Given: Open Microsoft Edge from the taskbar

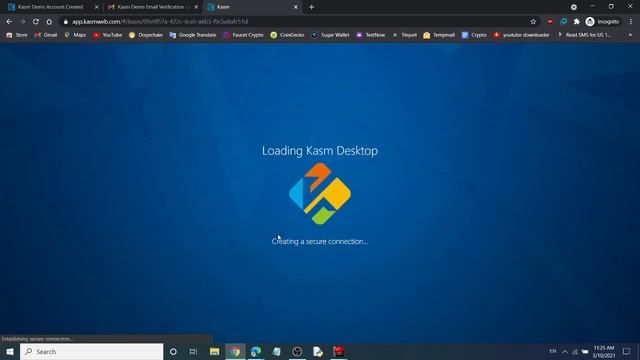Looking at the screenshot, I should pos(256,351).
